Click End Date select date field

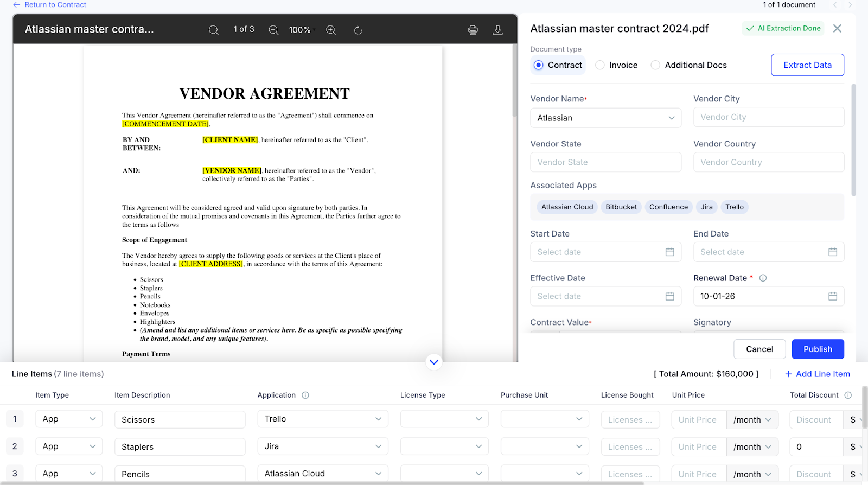pos(769,252)
